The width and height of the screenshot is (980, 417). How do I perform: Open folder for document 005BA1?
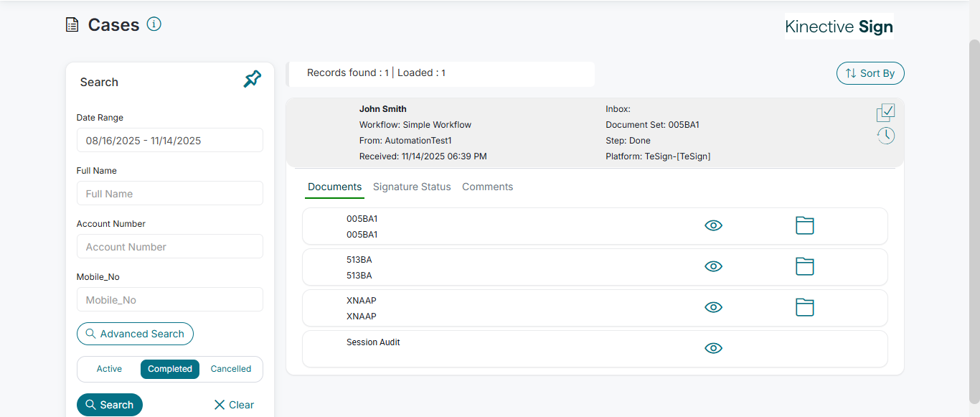tap(805, 226)
